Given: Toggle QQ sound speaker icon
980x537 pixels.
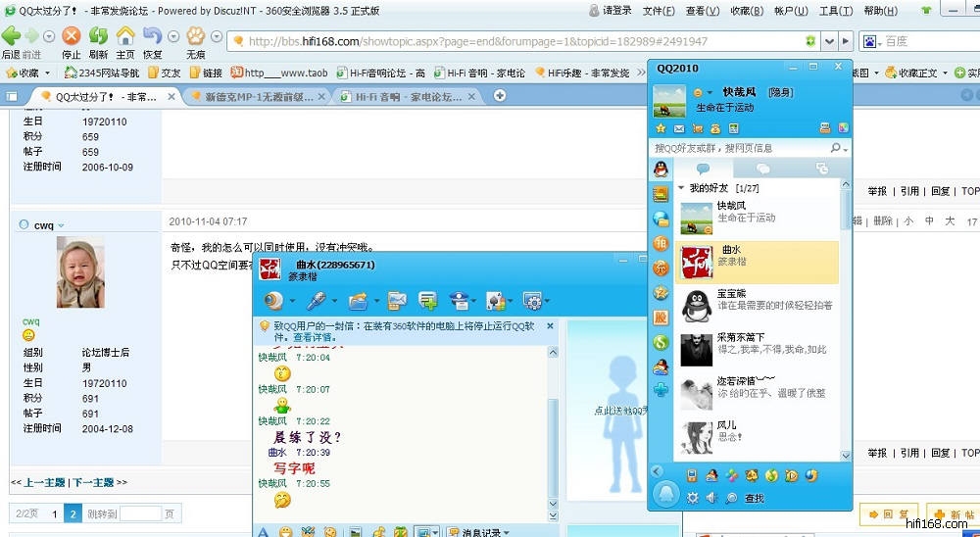Looking at the screenshot, I should [711, 498].
